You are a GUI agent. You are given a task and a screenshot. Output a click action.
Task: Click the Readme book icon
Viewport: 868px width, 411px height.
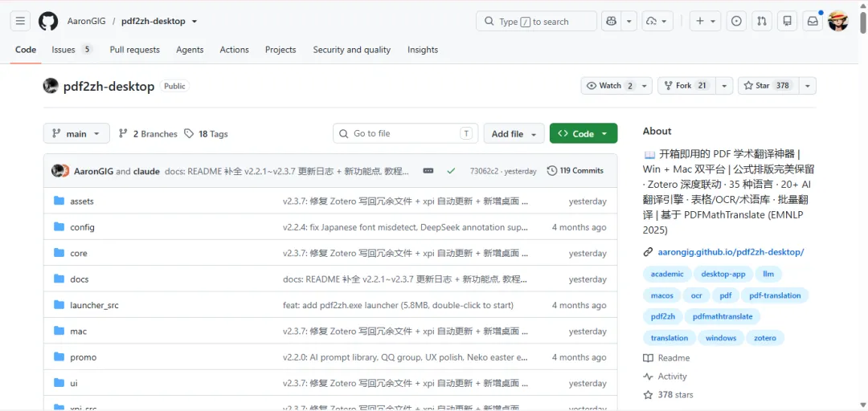(649, 359)
